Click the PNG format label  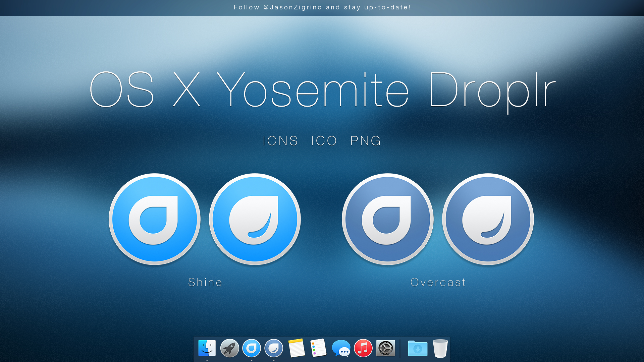[366, 141]
